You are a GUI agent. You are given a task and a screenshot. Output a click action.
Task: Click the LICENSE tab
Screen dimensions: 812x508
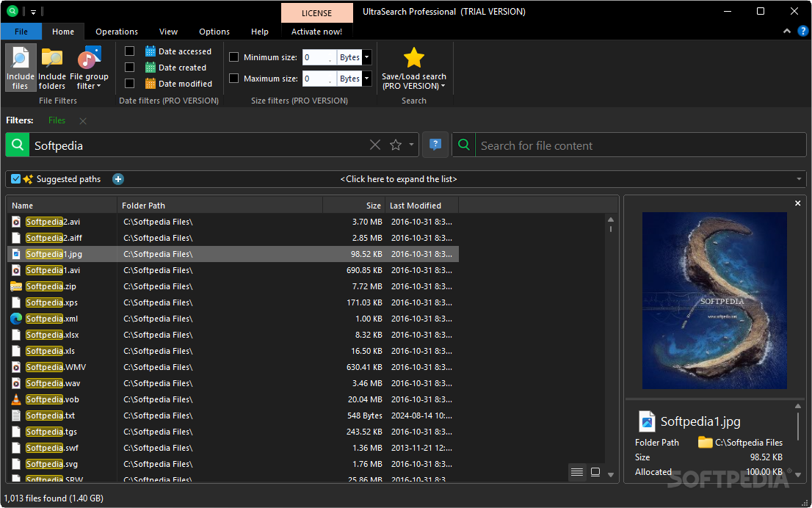click(317, 13)
